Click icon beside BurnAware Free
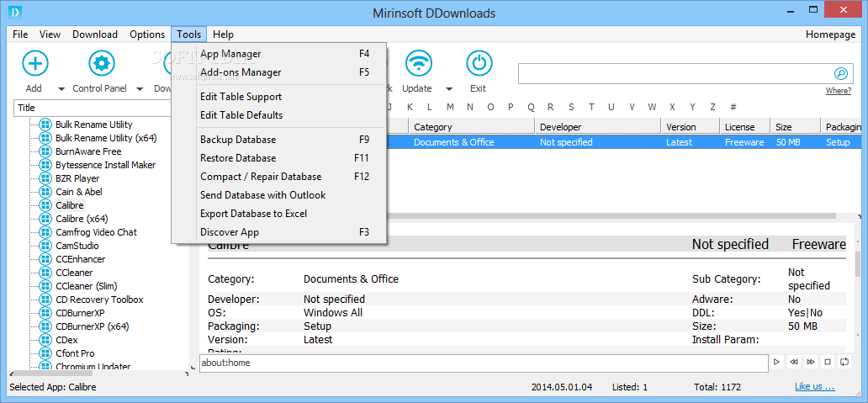868x403 pixels. coord(45,151)
